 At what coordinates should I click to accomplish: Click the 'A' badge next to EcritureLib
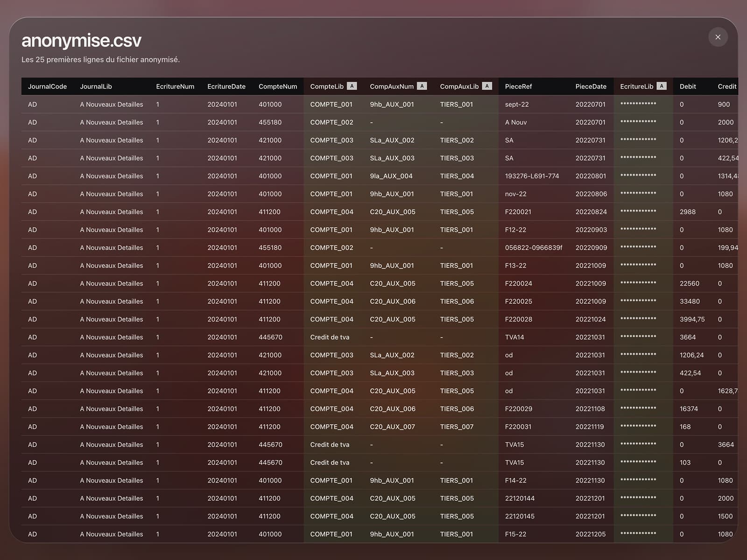662,86
